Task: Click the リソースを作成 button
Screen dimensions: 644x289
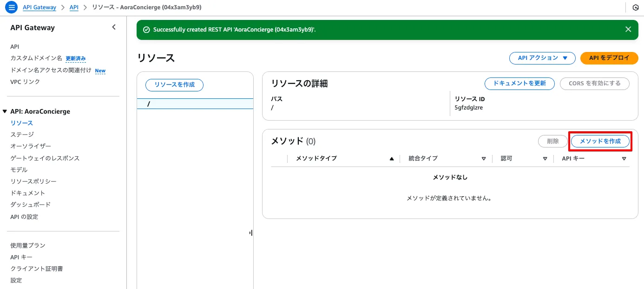Action: [175, 85]
